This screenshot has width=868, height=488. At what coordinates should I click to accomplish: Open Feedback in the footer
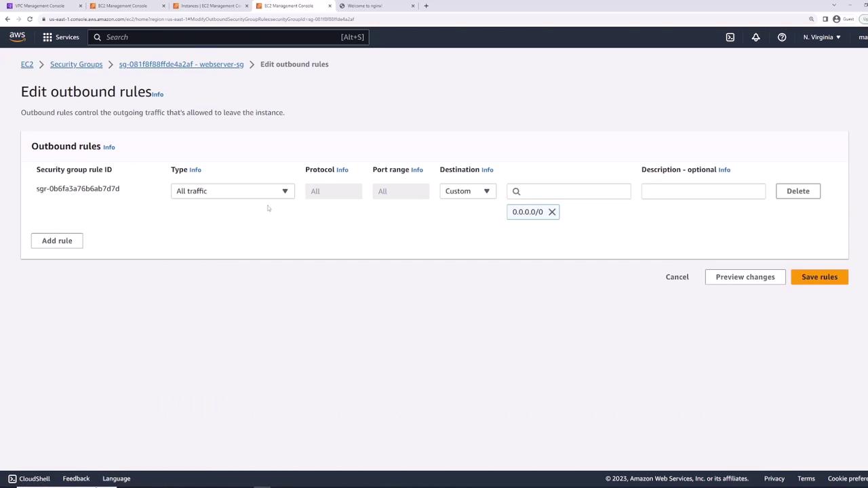point(76,479)
